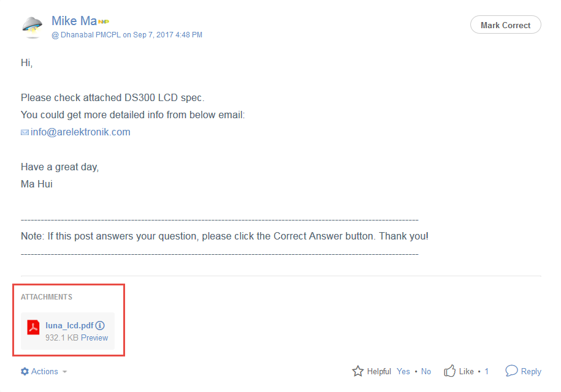Viewport: 561px width, 392px height.
Task: Click the Actions gear icon
Action: click(x=25, y=371)
